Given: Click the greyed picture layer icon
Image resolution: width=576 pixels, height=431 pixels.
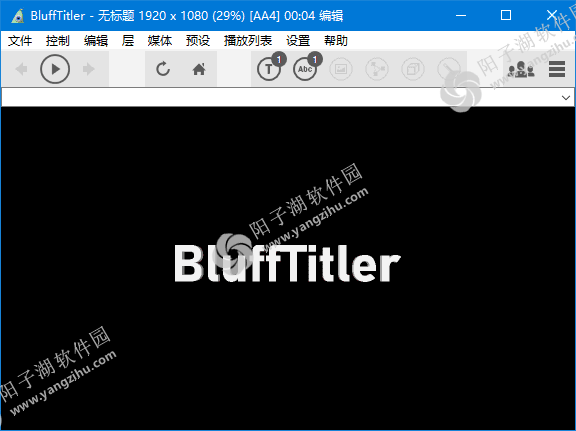Looking at the screenshot, I should [x=341, y=69].
